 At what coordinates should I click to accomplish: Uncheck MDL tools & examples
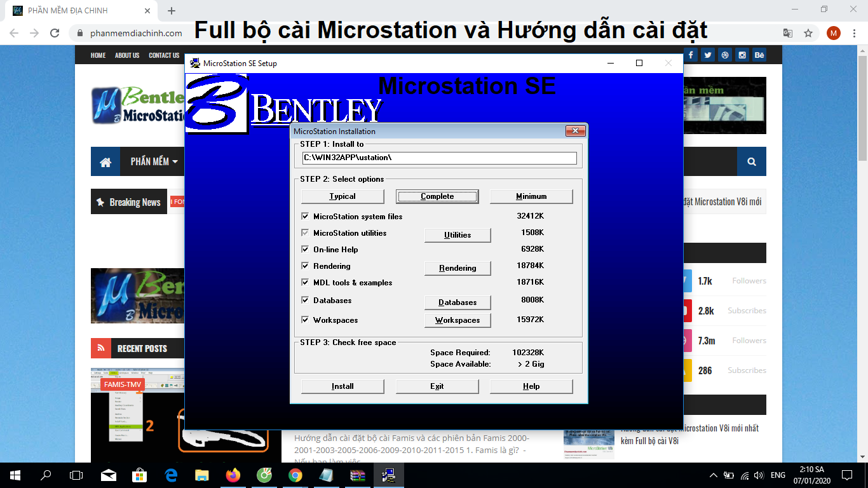[304, 283]
